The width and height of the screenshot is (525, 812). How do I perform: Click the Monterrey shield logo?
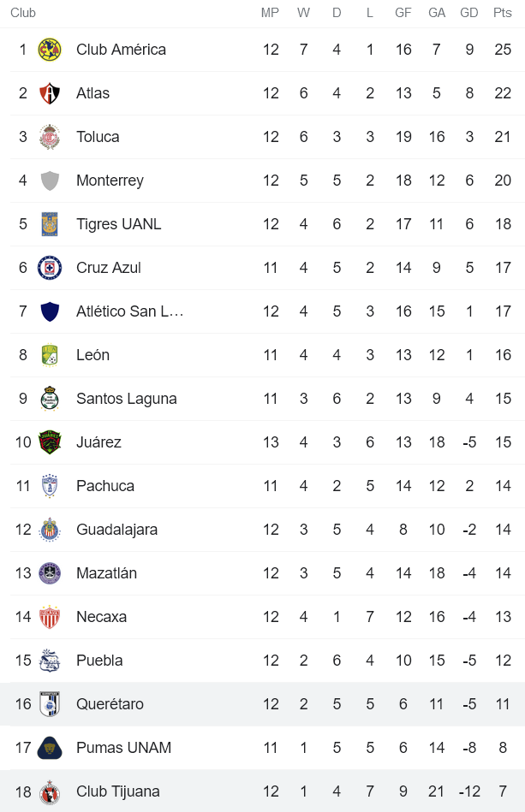[x=51, y=180]
